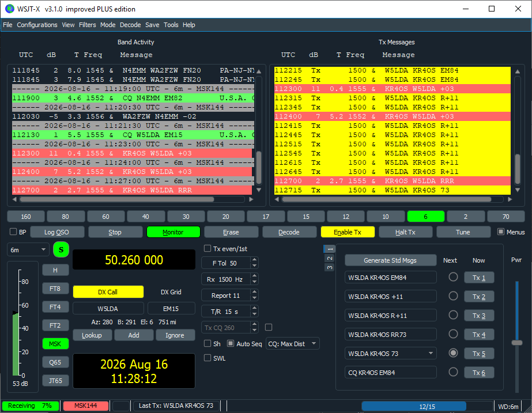
Task: Click the DX Call field W5LDA
Action: click(x=108, y=309)
